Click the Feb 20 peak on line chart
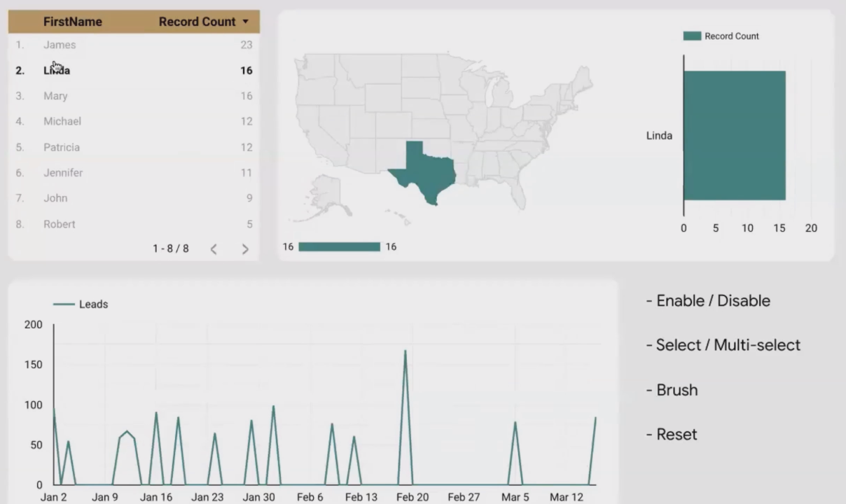846x504 pixels. 405,351
